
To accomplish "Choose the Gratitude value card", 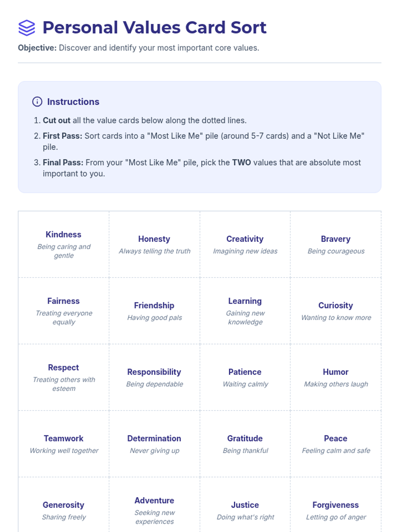I will tap(245, 444).
